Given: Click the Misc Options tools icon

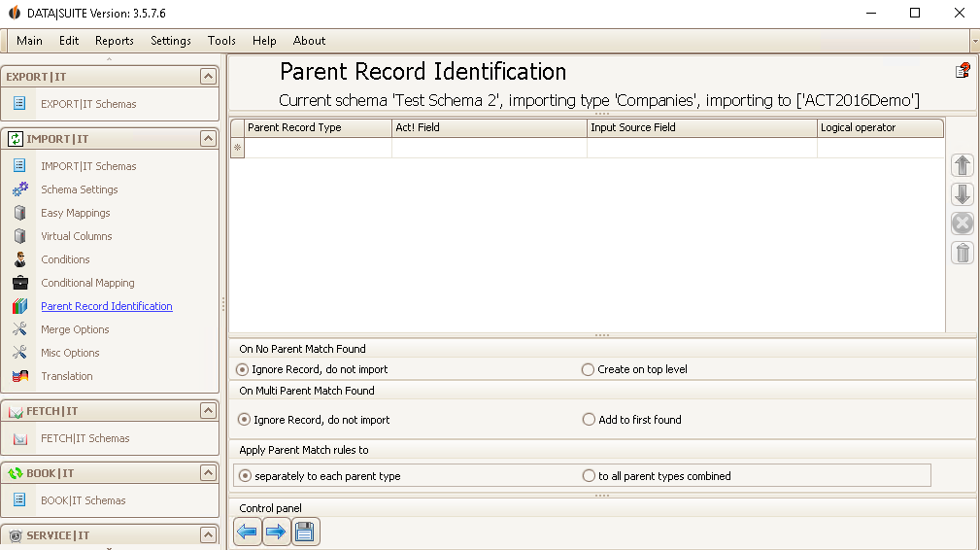Looking at the screenshot, I should pos(20,353).
